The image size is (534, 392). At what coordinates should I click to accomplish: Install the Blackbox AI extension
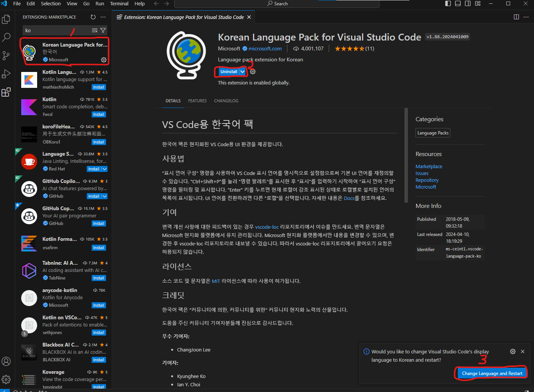tap(99, 360)
